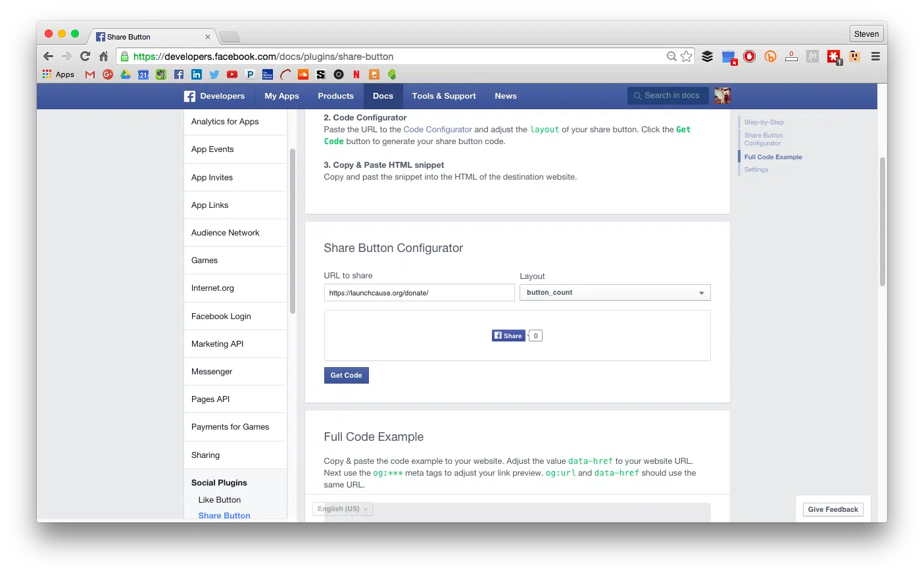Screen dimensions: 924x575
Task: Expand the Layout dropdown showing button_count
Action: (614, 293)
